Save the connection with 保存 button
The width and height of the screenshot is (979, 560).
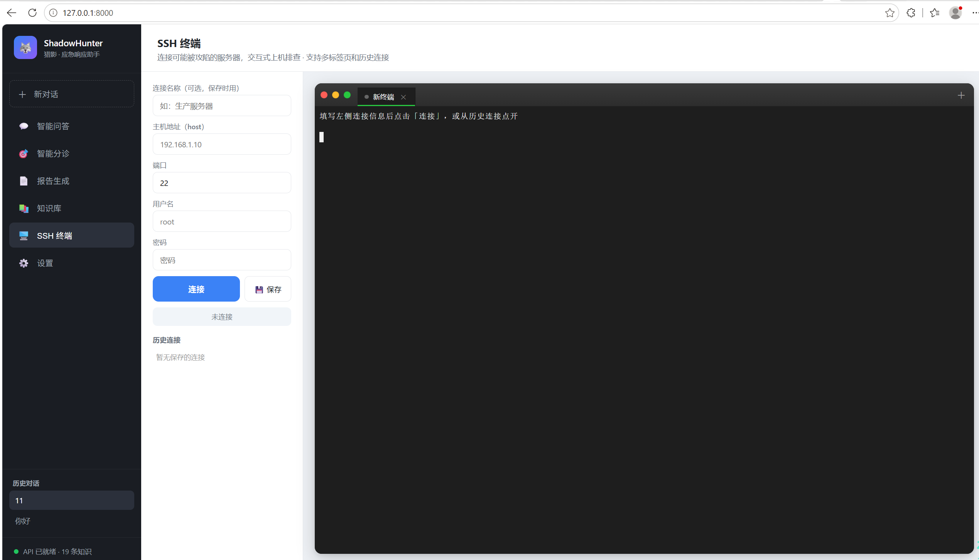[x=268, y=289]
